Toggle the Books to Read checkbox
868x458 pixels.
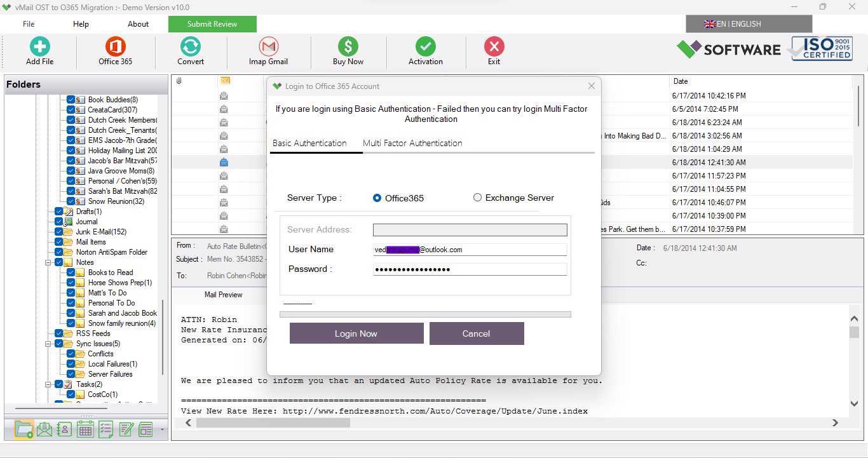click(x=71, y=273)
